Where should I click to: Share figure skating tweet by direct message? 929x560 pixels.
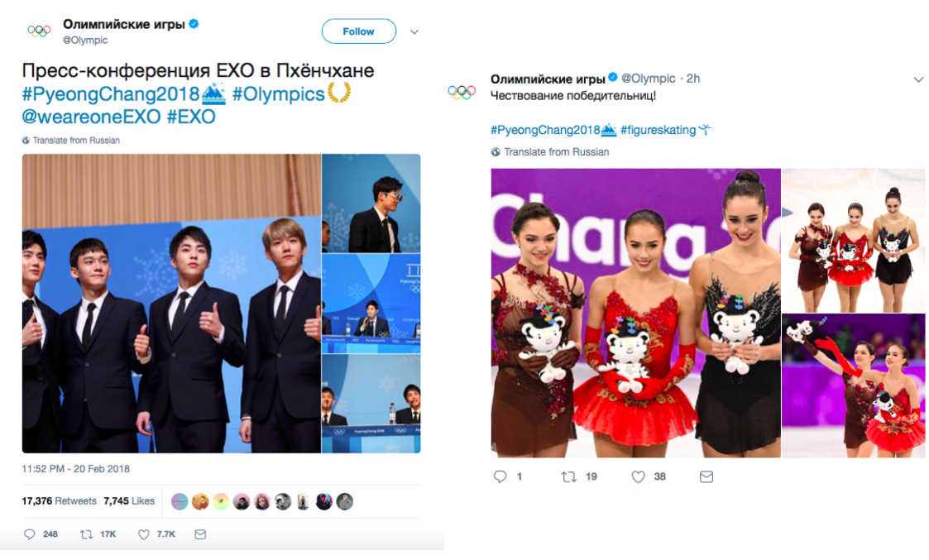point(706,476)
